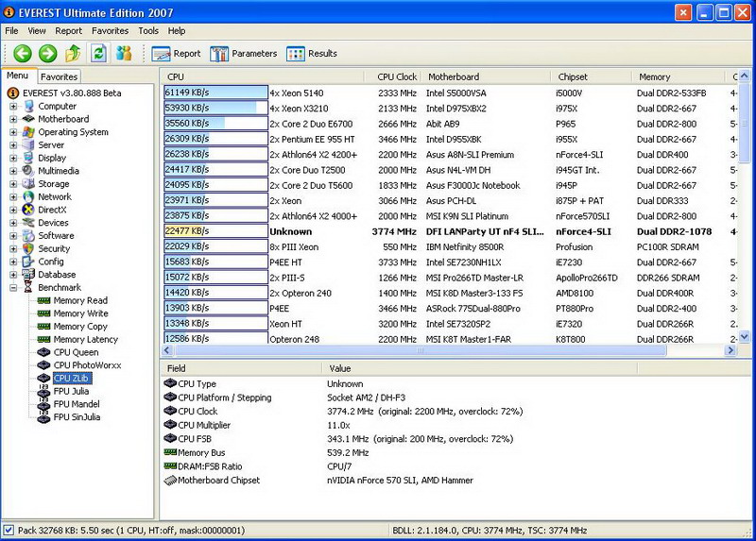Expand the Storage tree node

point(13,184)
